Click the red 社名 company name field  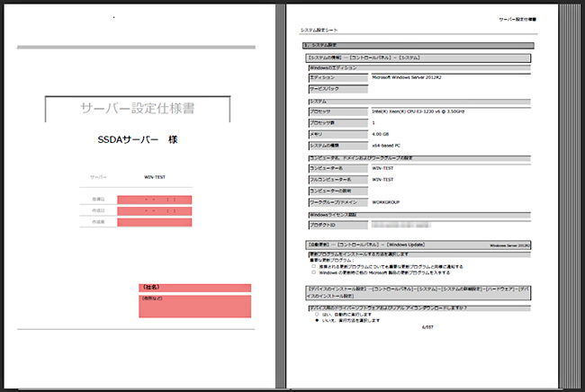coord(193,288)
